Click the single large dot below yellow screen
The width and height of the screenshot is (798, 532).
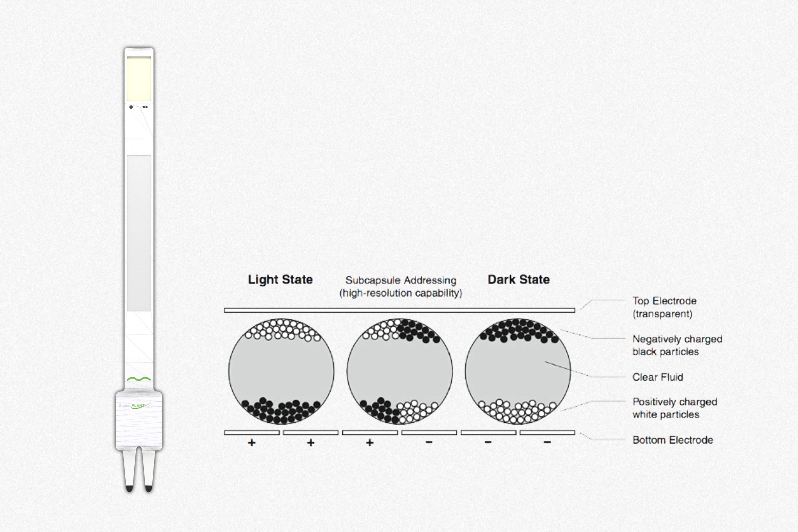click(131, 107)
